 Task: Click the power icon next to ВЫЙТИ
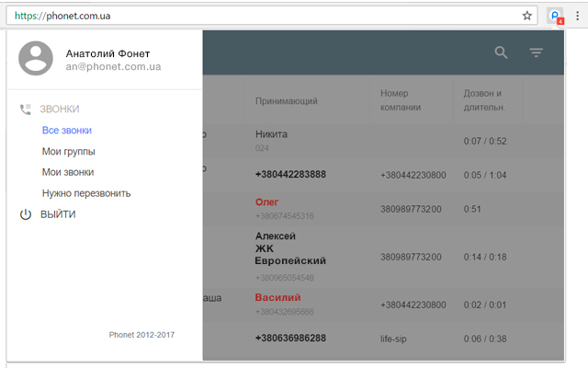click(x=26, y=214)
